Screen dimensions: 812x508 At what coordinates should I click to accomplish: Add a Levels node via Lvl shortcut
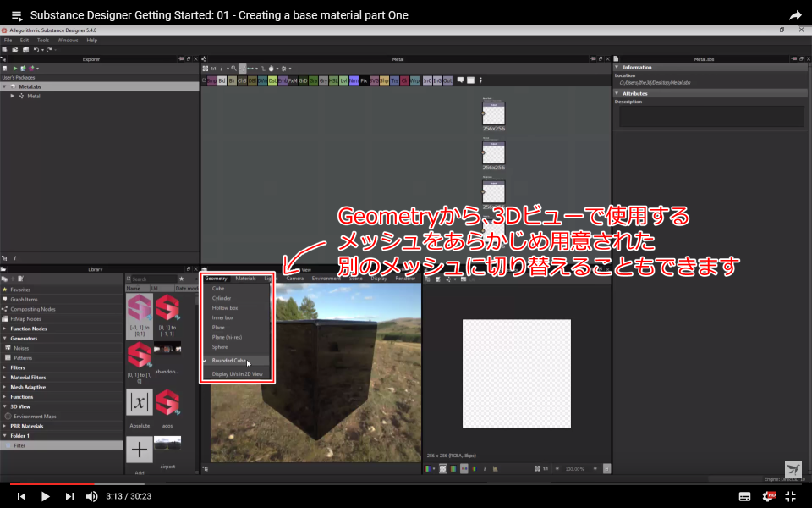point(344,81)
